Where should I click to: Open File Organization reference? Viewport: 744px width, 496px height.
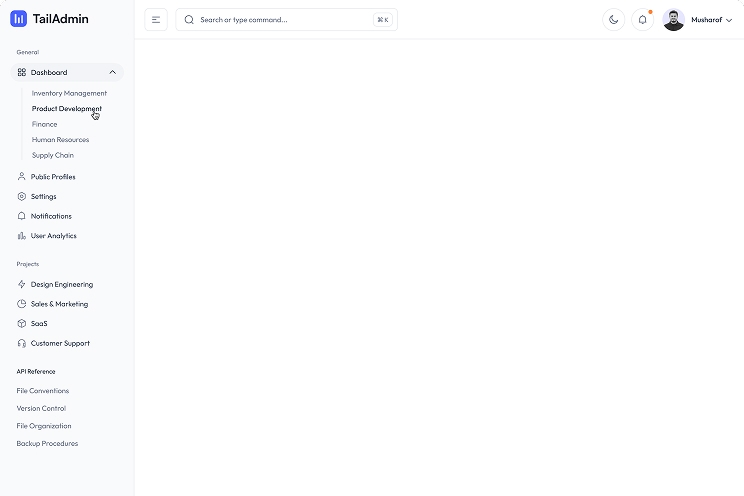coord(44,426)
